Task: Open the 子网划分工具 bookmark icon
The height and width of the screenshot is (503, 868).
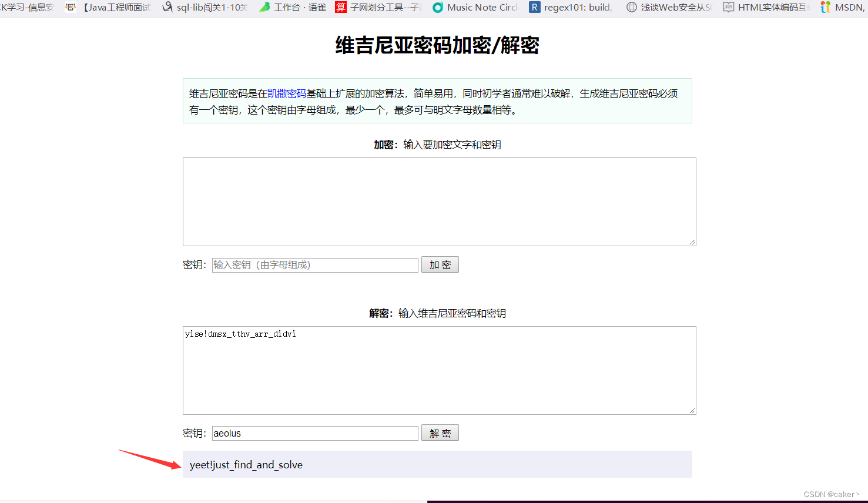Action: 341,7
